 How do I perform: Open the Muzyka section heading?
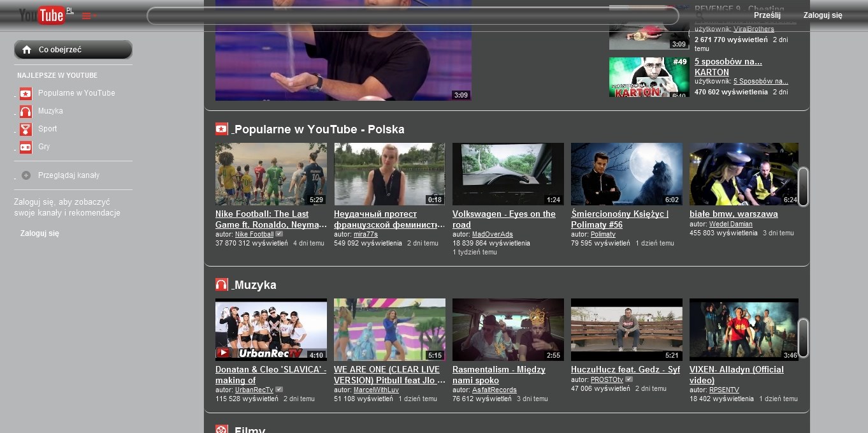coord(255,285)
